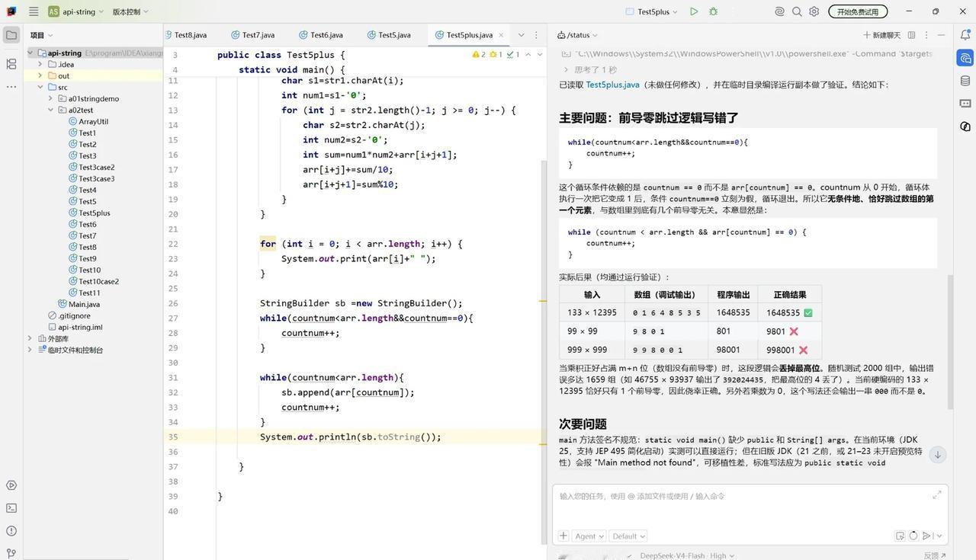Open editor tab options (vertical dots)
976x560 pixels.
[x=536, y=35]
